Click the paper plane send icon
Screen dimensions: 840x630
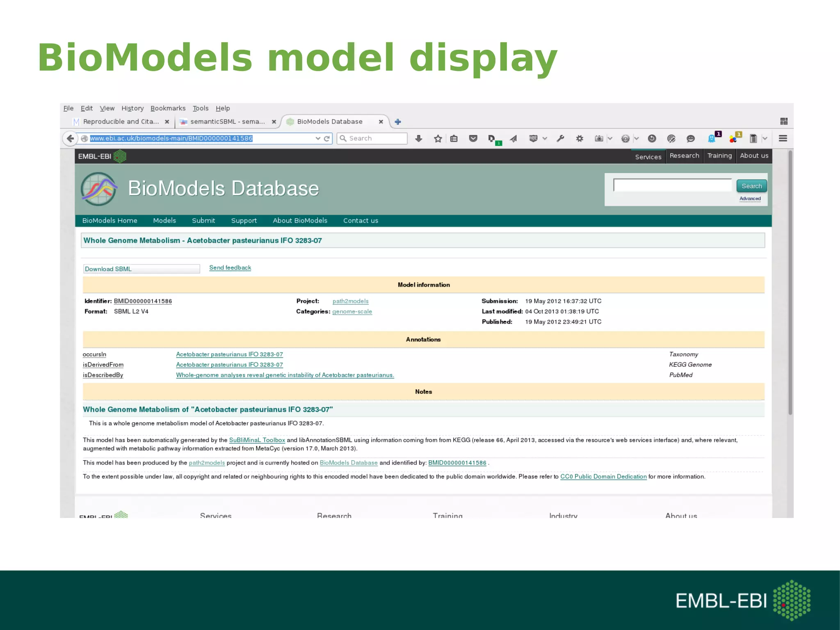514,139
